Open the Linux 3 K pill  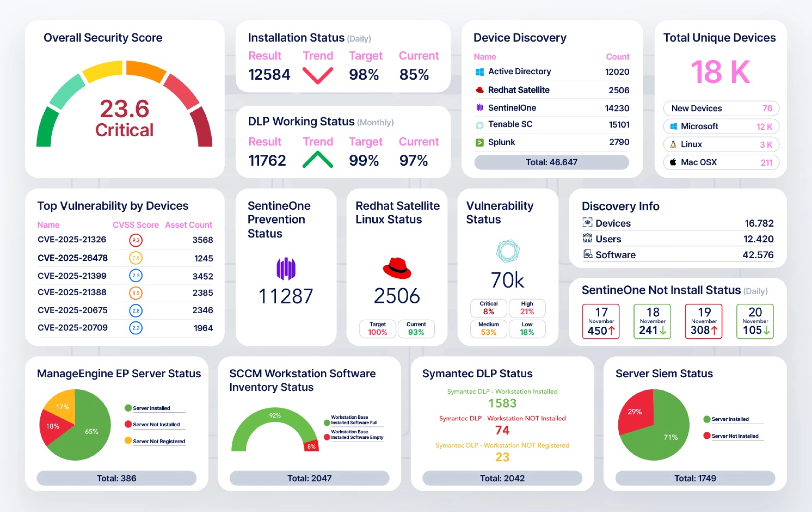(721, 144)
